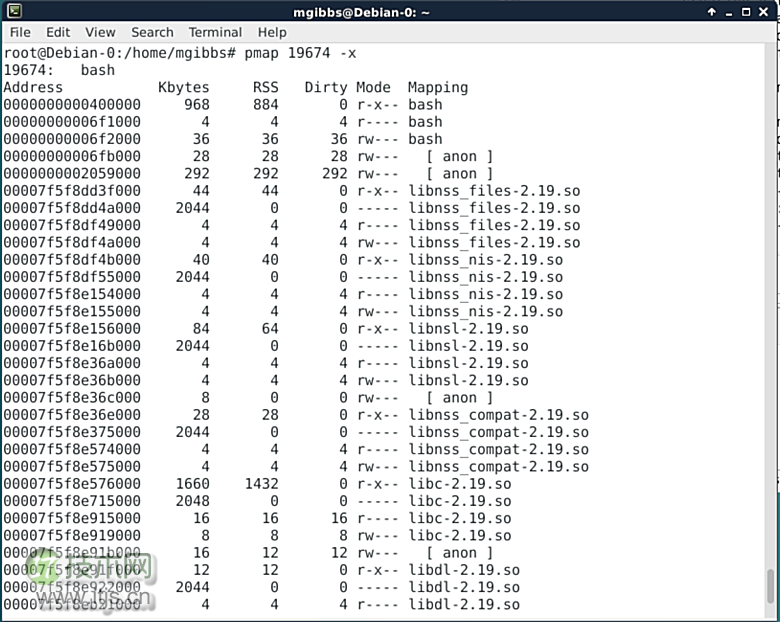Screen dimensions: 780x622
Task: Click RSS value 1432
Action: (262, 484)
